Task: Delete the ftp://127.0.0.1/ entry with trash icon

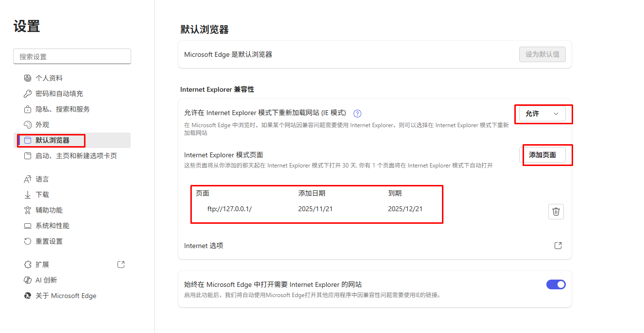Action: (556, 212)
